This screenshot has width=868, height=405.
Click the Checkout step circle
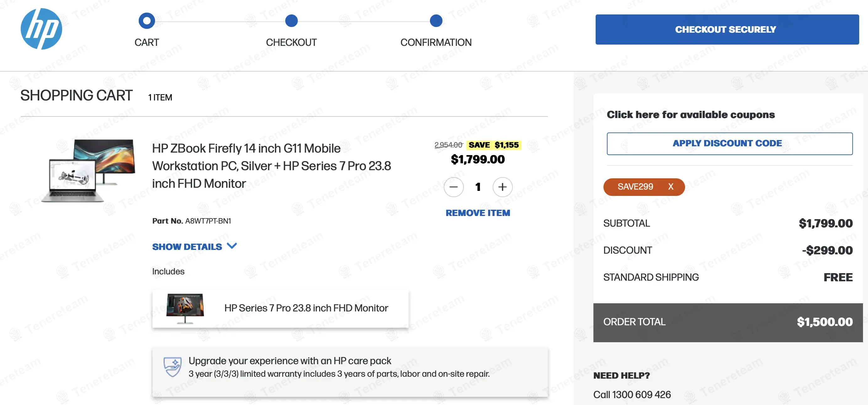pyautogui.click(x=291, y=21)
